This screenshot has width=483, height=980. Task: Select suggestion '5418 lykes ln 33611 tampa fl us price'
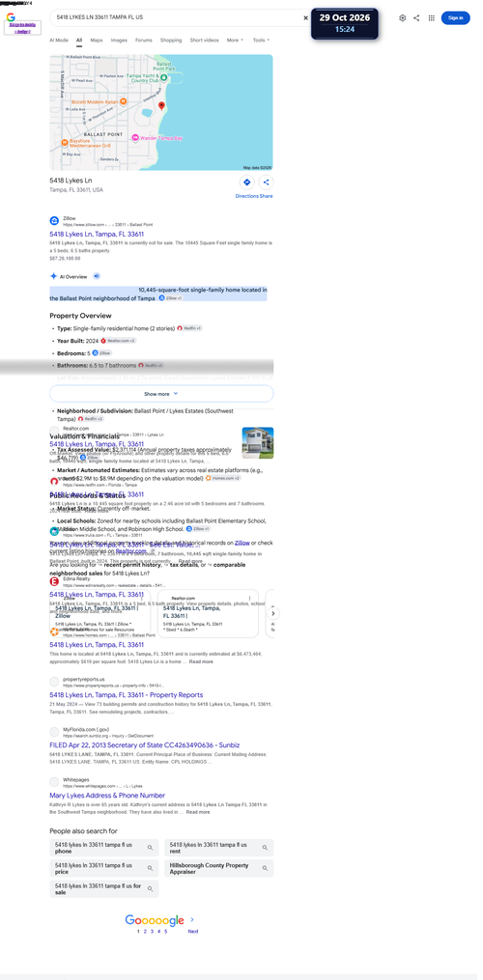[x=104, y=868]
